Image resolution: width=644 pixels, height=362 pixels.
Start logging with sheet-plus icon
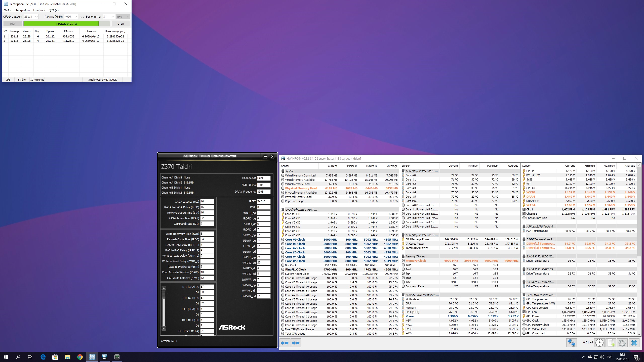pos(611,343)
